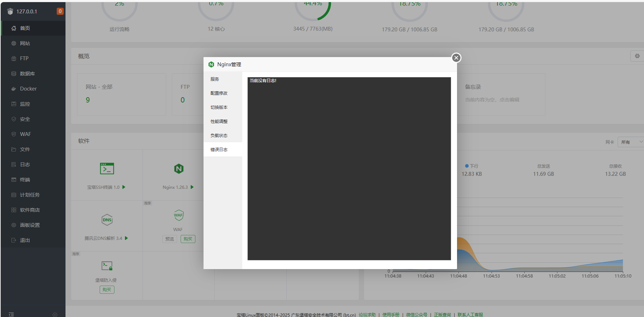Go to 软件商店 in the sidebar
Screen dimensions: 644x317
click(x=30, y=210)
